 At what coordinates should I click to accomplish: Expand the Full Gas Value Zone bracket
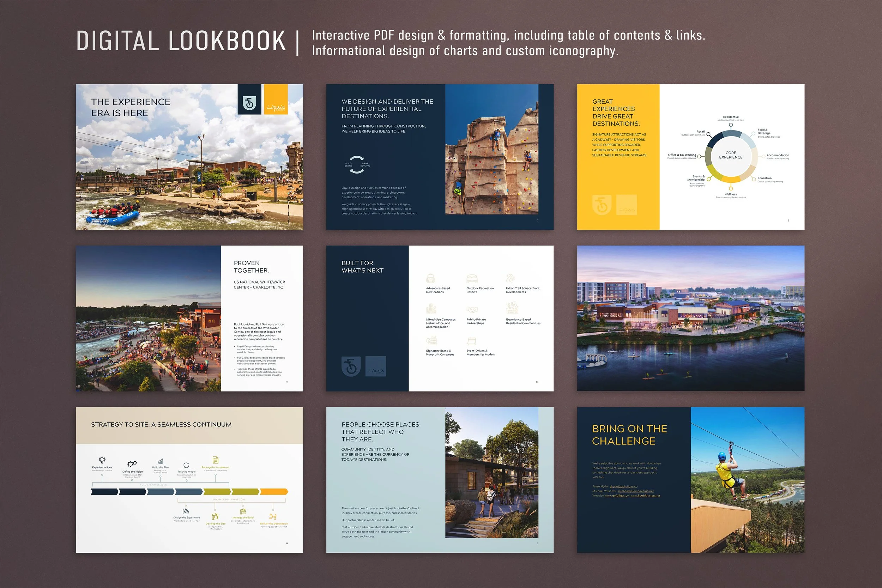[x=154, y=485]
